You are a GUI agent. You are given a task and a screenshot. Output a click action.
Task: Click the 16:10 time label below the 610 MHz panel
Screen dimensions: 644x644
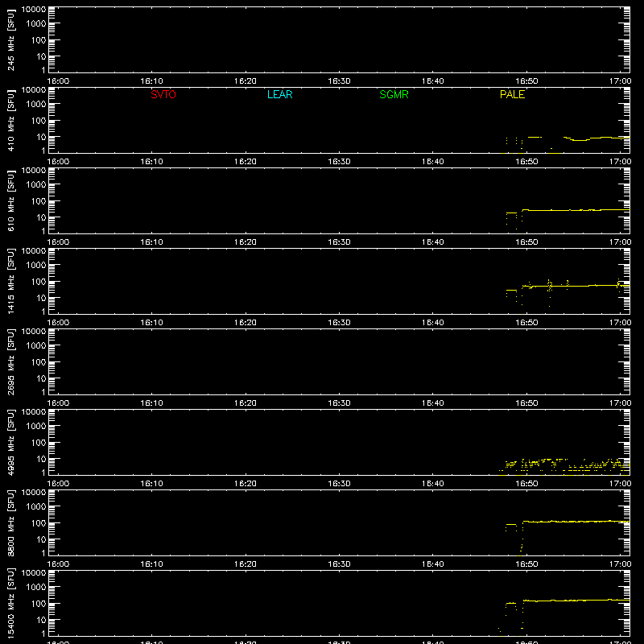pos(151,242)
